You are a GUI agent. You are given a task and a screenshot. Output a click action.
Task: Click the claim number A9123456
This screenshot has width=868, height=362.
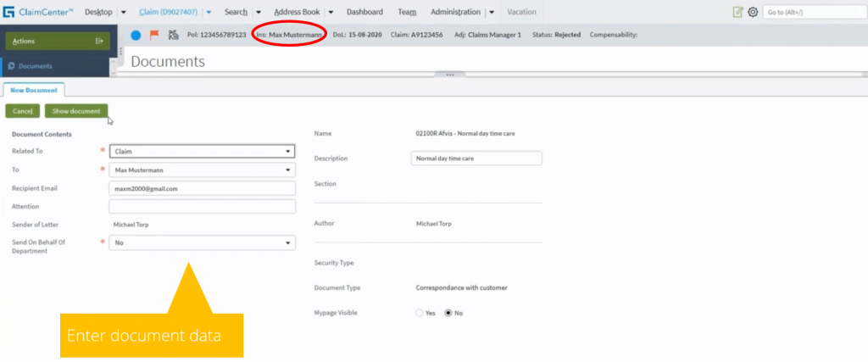(426, 35)
